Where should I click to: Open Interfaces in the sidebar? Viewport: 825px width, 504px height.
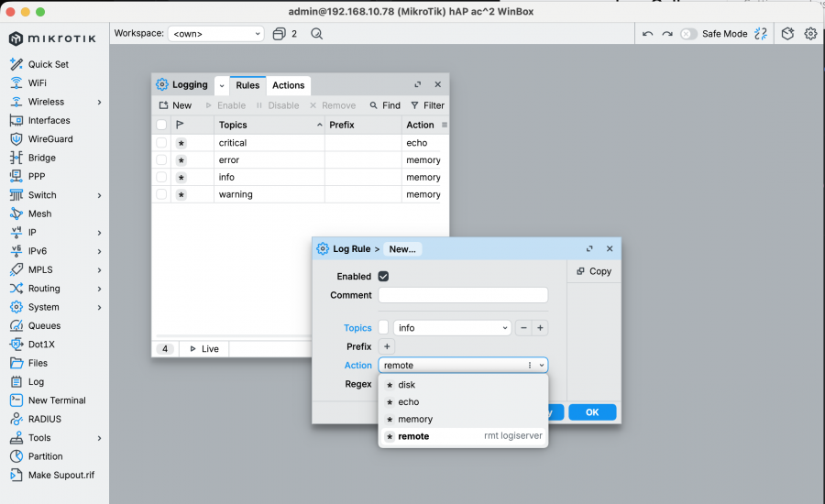40,120
